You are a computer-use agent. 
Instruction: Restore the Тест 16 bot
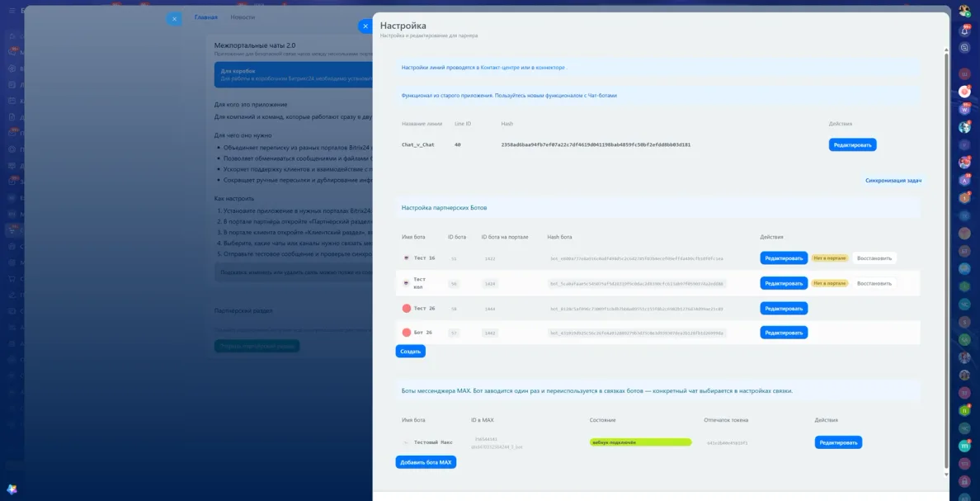click(x=874, y=258)
